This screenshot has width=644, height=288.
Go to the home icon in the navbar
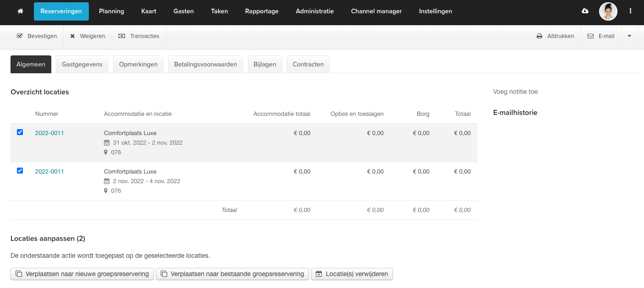pos(20,11)
